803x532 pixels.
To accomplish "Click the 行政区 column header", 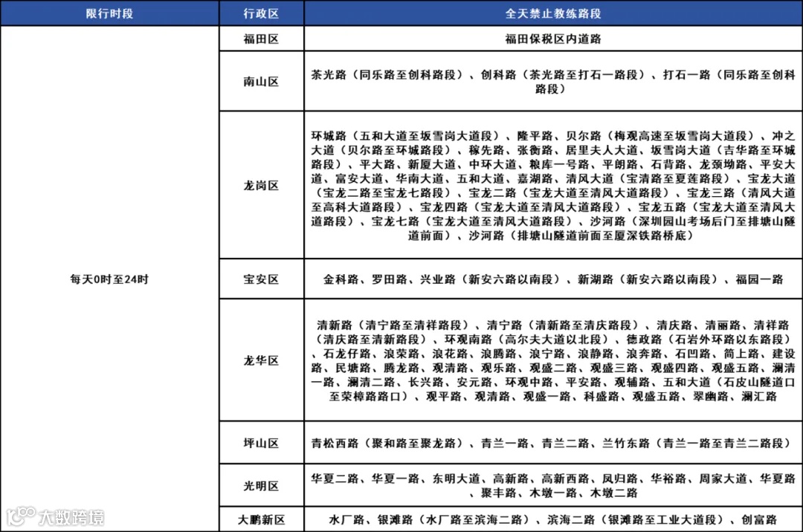I will (x=261, y=13).
